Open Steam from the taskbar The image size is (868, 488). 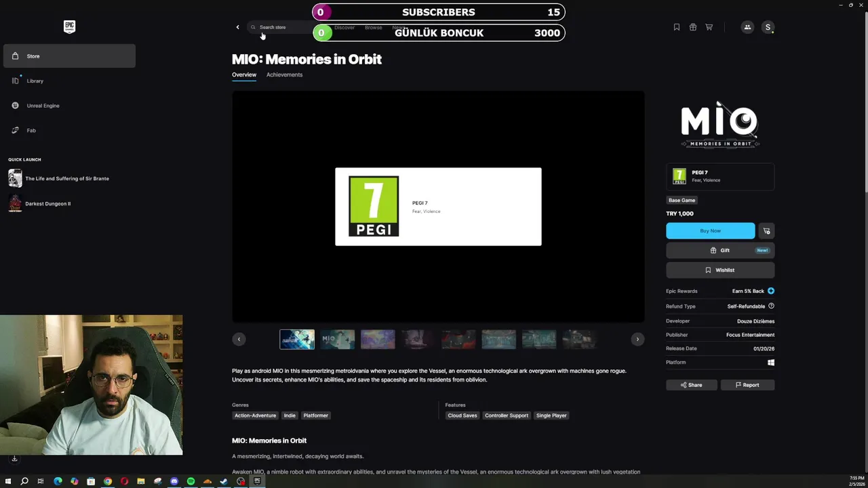click(224, 481)
